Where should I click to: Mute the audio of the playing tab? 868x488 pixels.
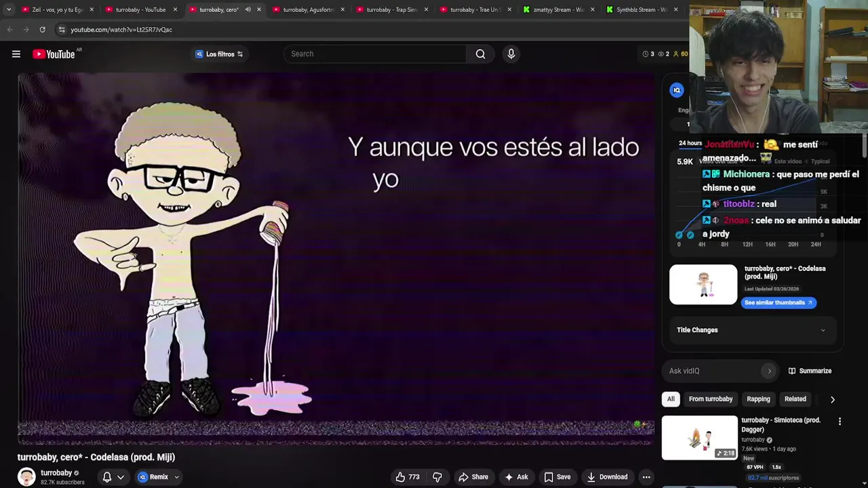248,9
